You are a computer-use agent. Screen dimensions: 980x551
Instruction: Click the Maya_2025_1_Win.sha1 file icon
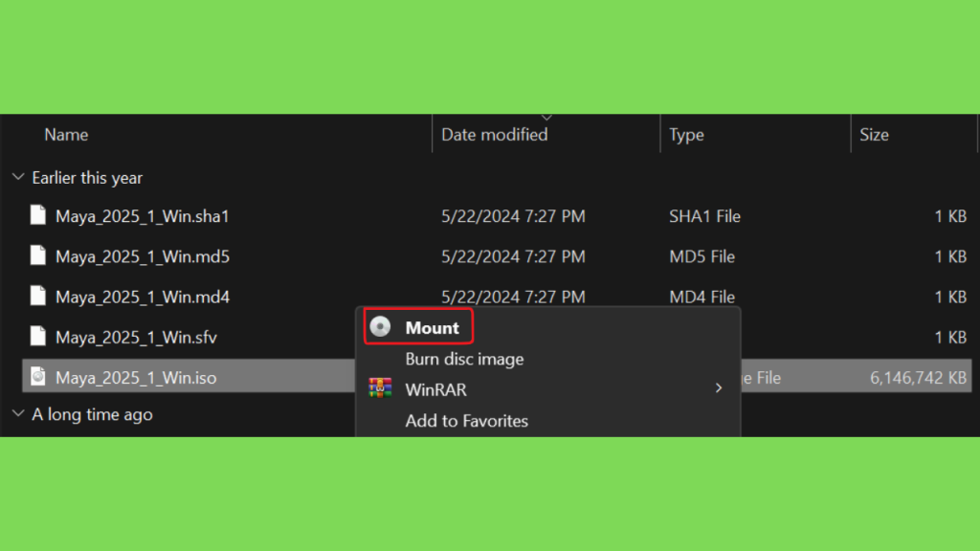click(38, 215)
